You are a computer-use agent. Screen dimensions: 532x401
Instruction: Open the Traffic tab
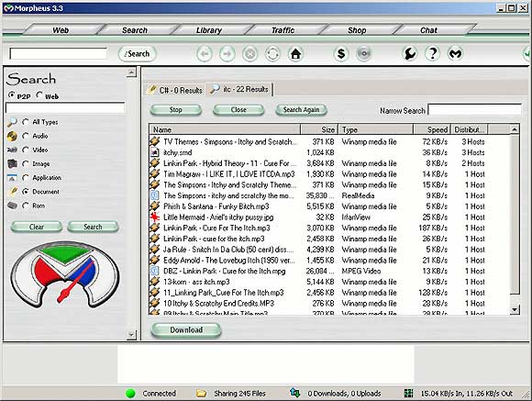(x=283, y=30)
